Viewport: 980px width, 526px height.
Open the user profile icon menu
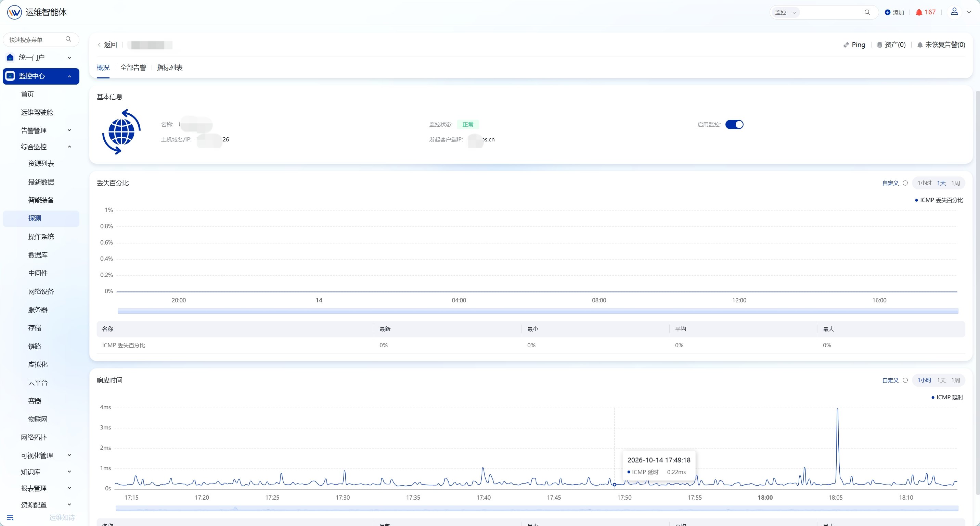[x=954, y=11]
